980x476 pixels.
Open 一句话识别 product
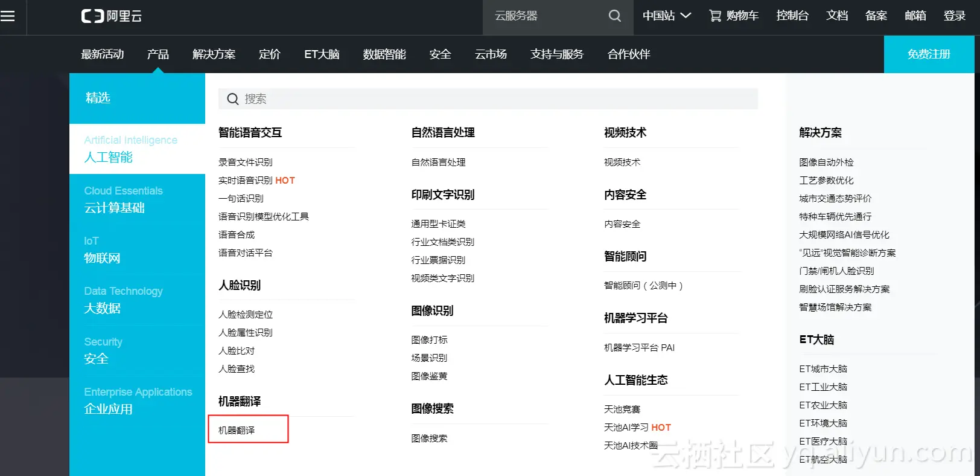(241, 199)
